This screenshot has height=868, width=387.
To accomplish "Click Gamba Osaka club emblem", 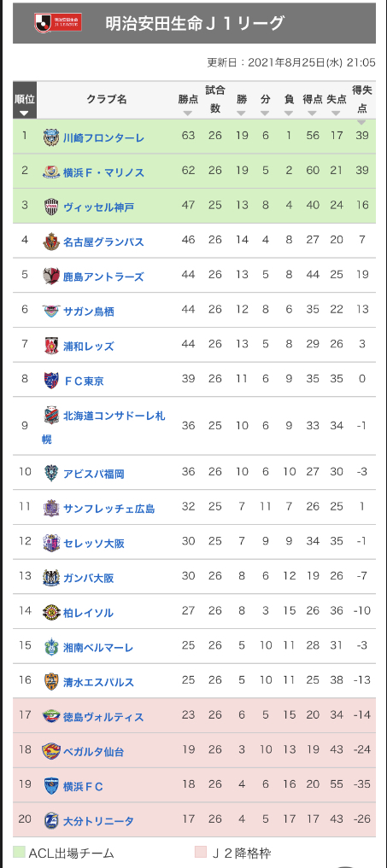I will pos(51,577).
